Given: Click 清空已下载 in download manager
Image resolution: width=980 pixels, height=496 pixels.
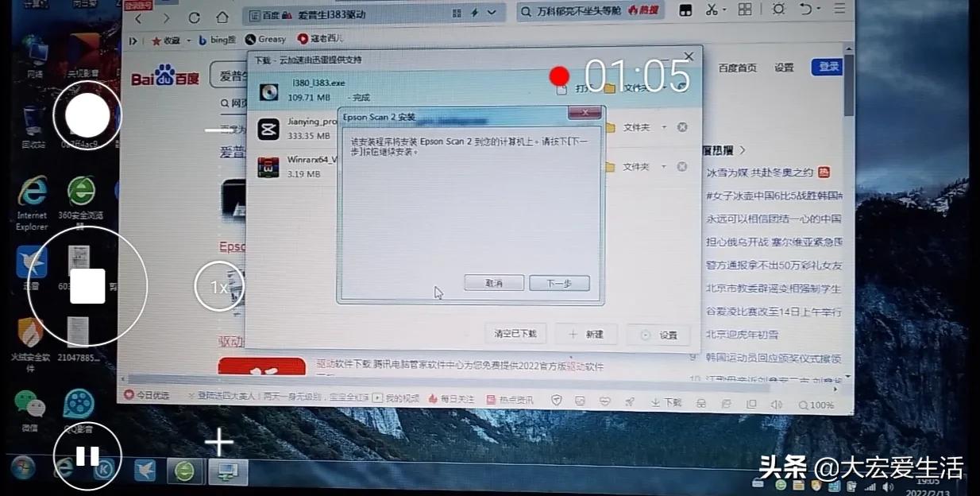Looking at the screenshot, I should pos(515,334).
